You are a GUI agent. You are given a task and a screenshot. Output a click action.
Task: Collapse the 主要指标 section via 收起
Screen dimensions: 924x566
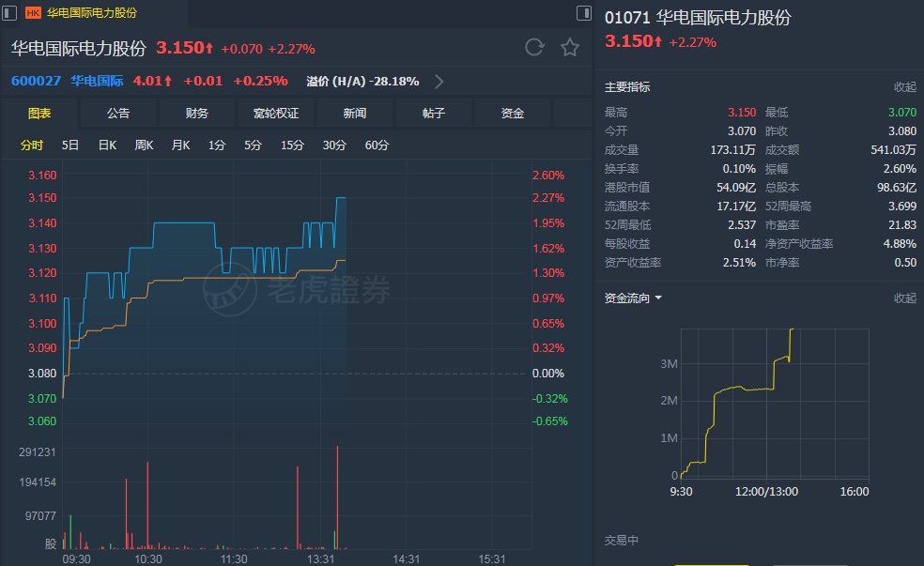click(x=904, y=87)
